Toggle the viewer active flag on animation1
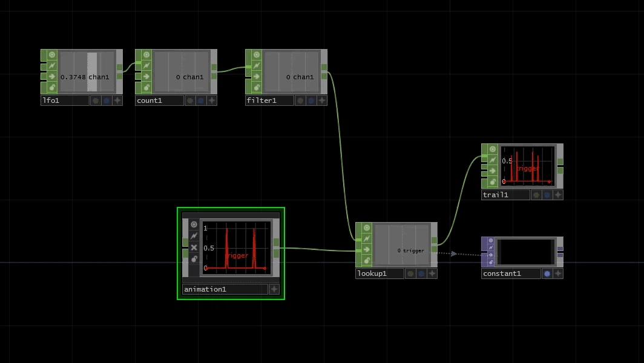 click(x=194, y=224)
